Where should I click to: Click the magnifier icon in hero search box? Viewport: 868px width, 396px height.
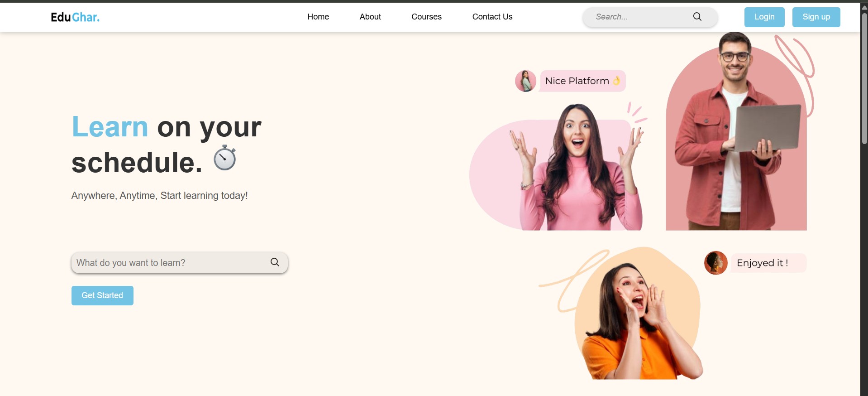click(275, 262)
